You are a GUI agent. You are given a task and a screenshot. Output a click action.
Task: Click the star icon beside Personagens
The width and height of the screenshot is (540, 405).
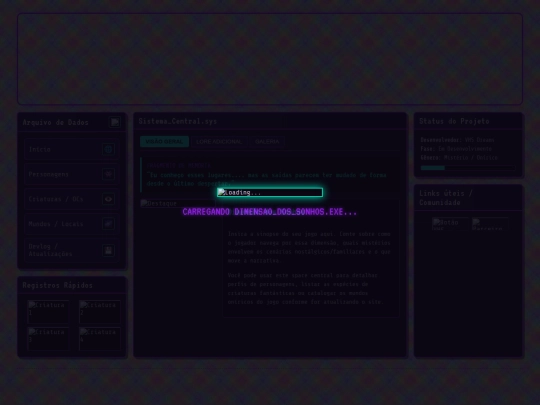tap(108, 174)
